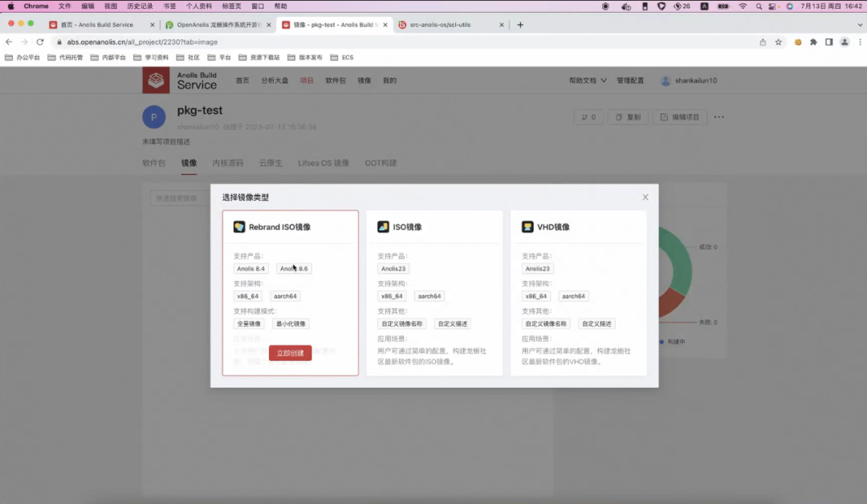Open the Chrome menu in the menu bar

click(36, 6)
